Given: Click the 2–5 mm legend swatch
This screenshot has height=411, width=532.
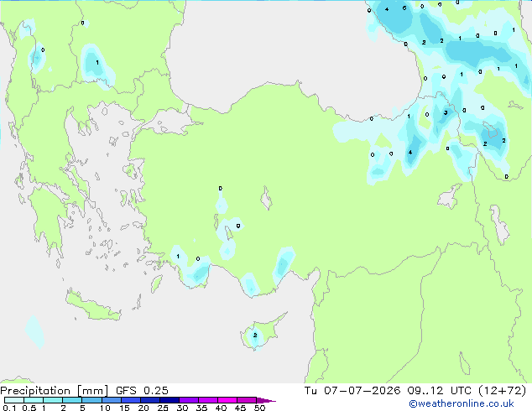Looking at the screenshot, I should 72,400.
